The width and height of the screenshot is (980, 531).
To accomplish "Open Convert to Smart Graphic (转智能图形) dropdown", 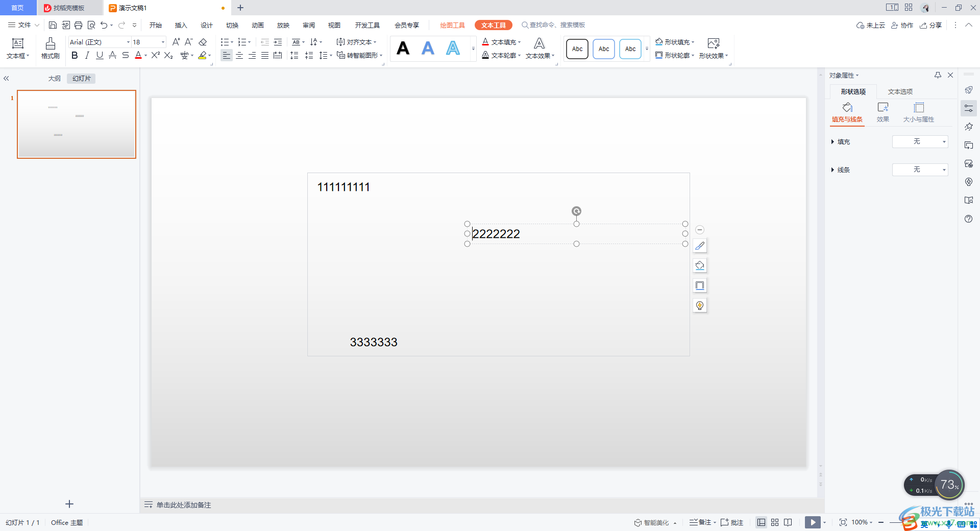I will (359, 55).
